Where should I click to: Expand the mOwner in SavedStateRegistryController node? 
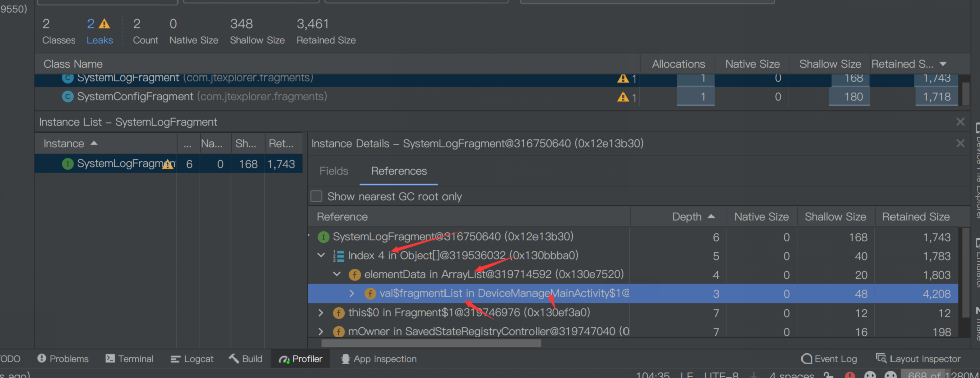click(x=321, y=331)
